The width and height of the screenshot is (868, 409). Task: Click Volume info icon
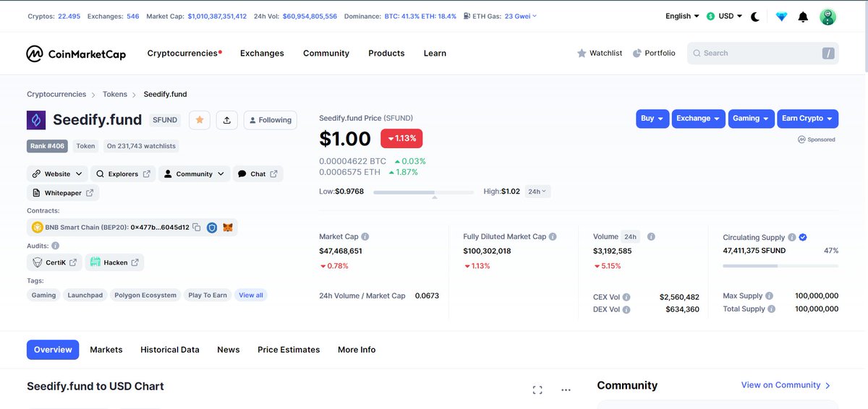tap(651, 236)
